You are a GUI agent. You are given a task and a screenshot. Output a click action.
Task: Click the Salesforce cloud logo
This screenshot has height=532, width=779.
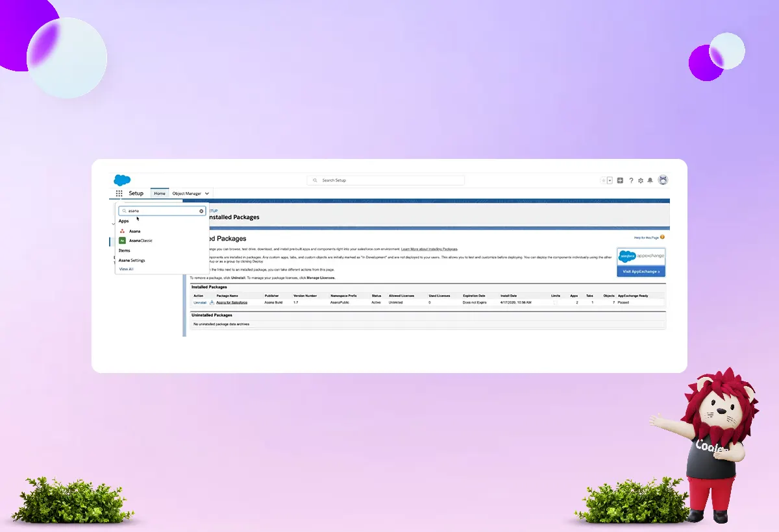click(122, 180)
